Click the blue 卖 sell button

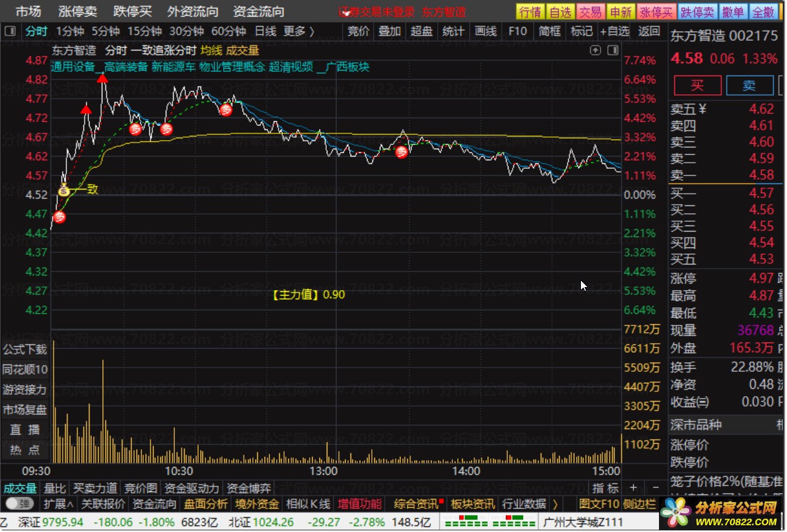750,85
